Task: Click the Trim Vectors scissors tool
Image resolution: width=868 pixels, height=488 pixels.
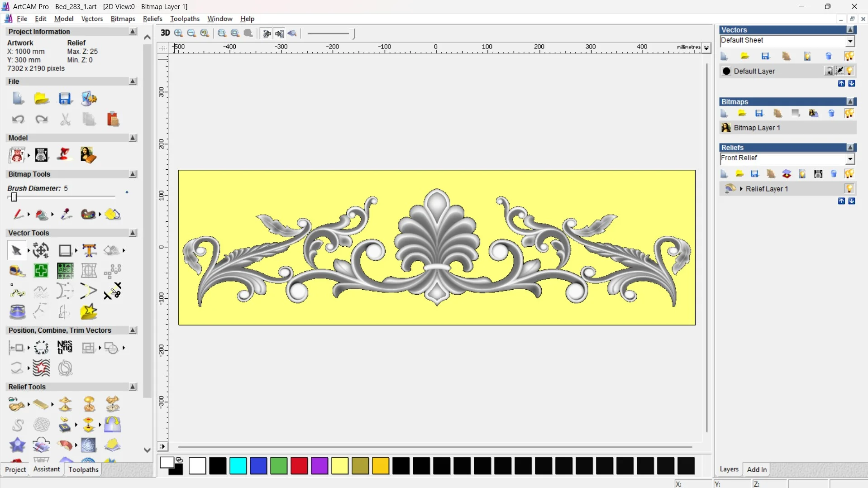Action: tap(112, 291)
